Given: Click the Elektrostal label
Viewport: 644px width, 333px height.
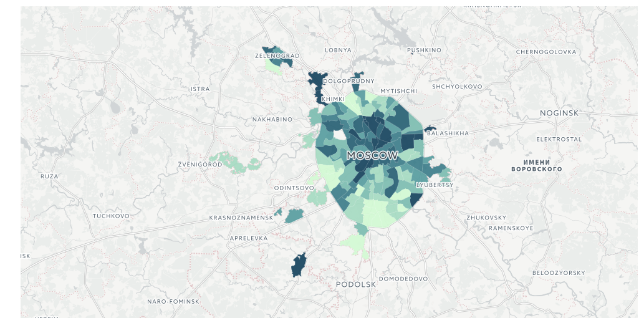Looking at the screenshot, I should tap(559, 139).
